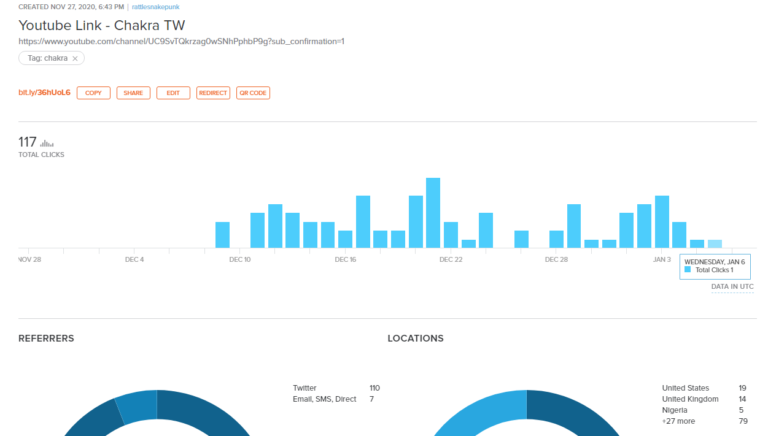
Task: Click the dark blue slice of Locations donut
Action: pyautogui.click(x=573, y=412)
